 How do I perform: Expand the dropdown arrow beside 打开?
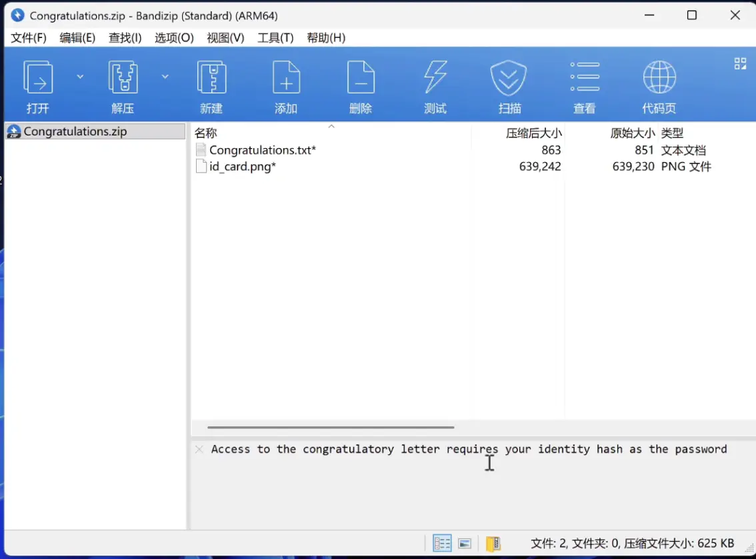click(80, 77)
